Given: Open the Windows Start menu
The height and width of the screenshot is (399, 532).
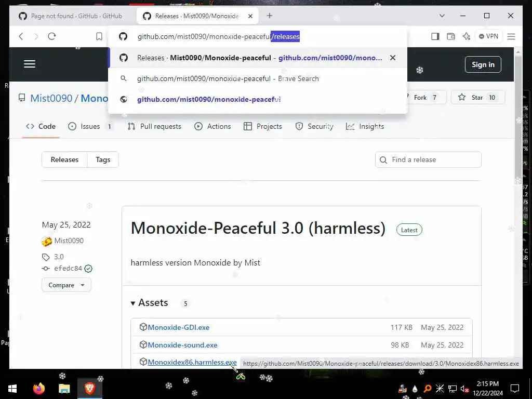Looking at the screenshot, I should (12, 389).
